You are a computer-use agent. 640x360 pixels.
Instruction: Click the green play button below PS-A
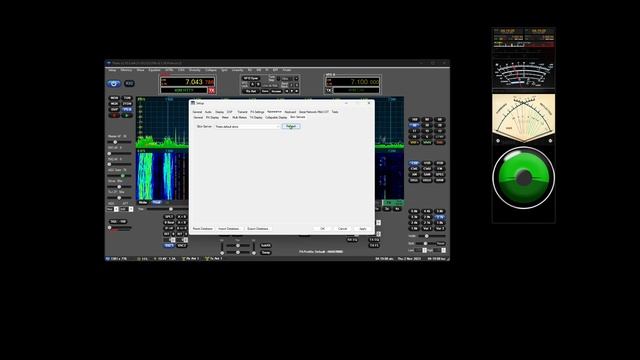pyautogui.click(x=127, y=116)
